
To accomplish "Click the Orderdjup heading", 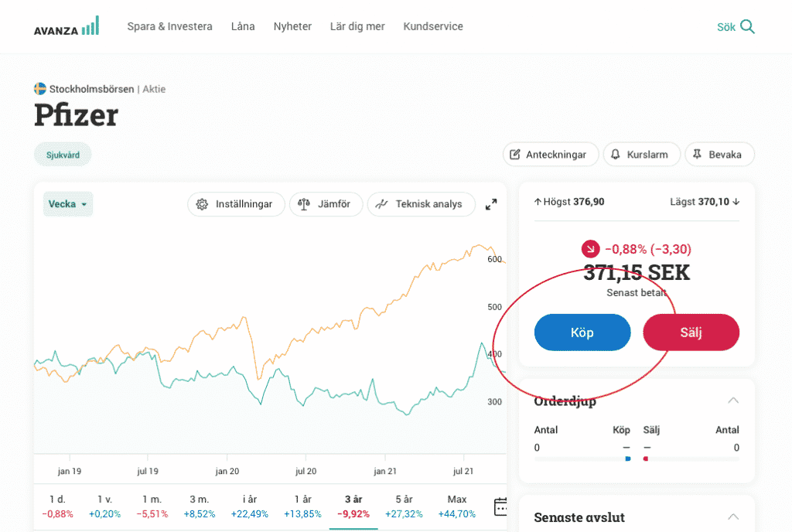I will point(565,402).
